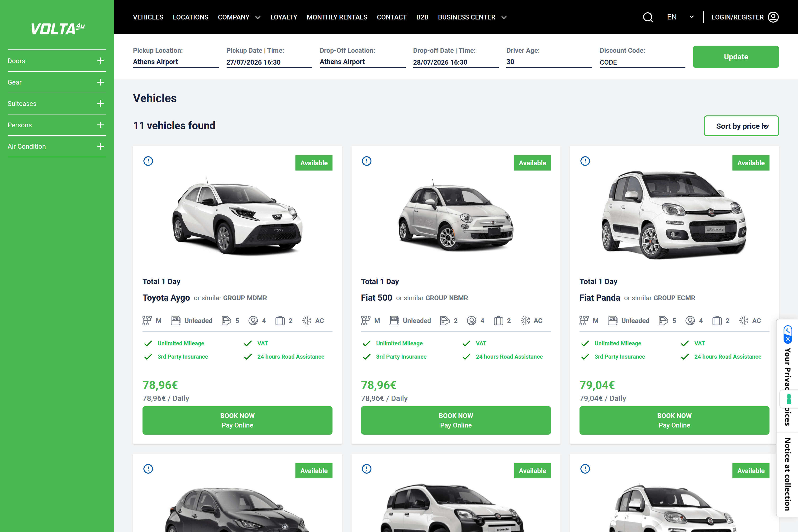798x532 pixels.
Task: Click the Fiat Panda car image
Action: (x=674, y=215)
